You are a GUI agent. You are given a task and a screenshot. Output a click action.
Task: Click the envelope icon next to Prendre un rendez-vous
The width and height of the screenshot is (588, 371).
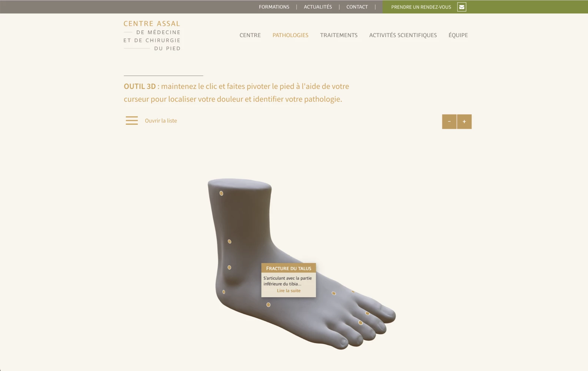pyautogui.click(x=462, y=7)
